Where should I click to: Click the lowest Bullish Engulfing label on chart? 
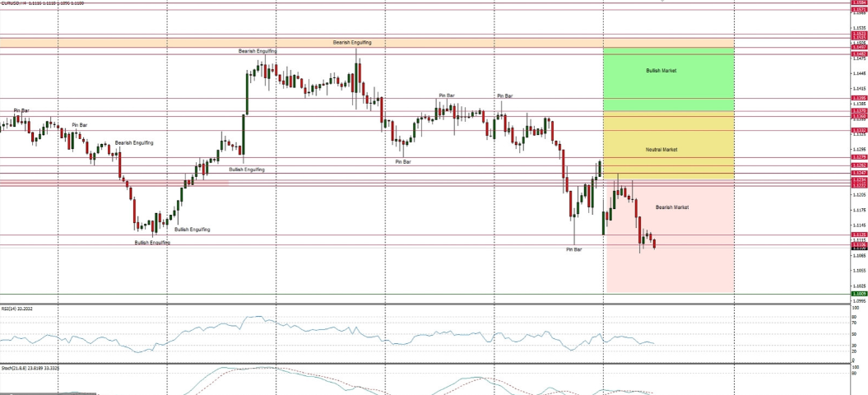(152, 243)
